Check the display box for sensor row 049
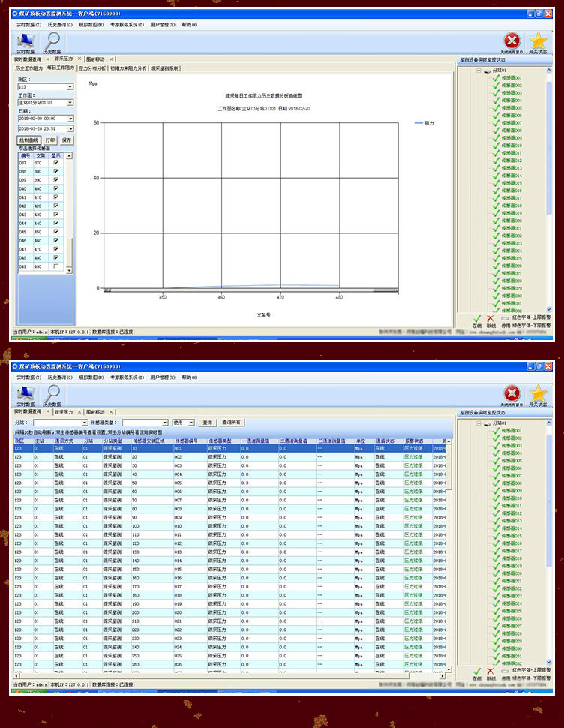This screenshot has width=564, height=728. 55,266
